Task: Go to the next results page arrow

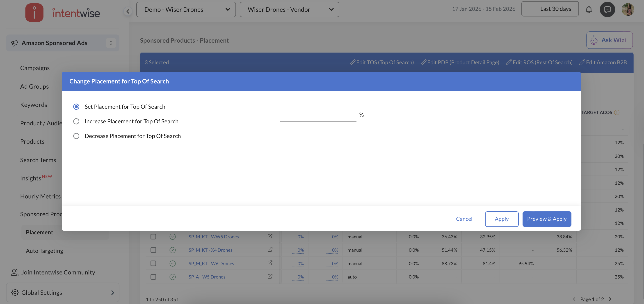Action: pyautogui.click(x=610, y=299)
